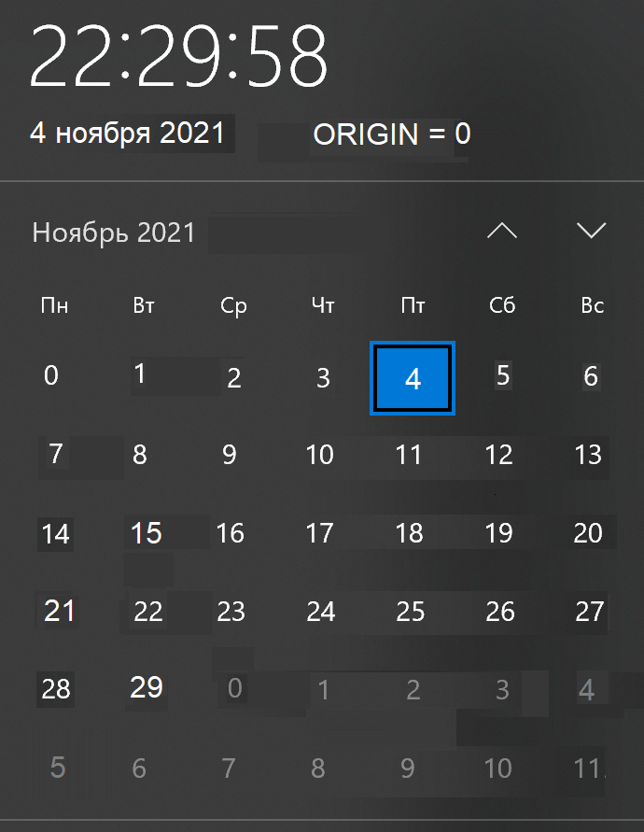Click the 4 ноября 2021 date text
644x832 pixels.
coord(128,133)
